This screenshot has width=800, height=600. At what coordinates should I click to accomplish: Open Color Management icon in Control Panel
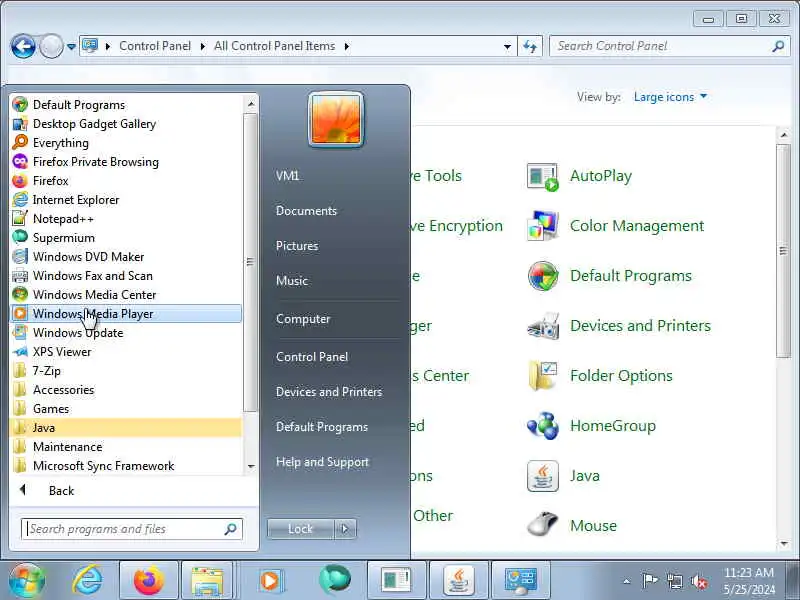542,226
